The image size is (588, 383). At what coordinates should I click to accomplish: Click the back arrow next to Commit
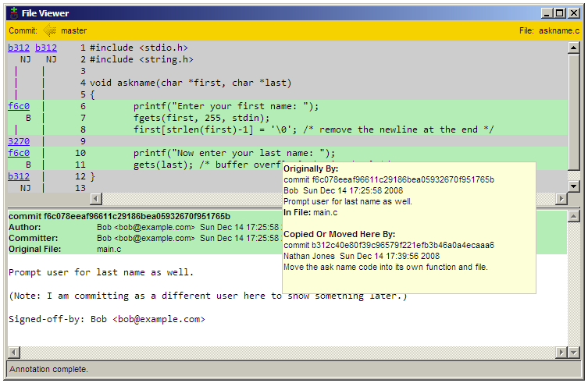point(50,30)
